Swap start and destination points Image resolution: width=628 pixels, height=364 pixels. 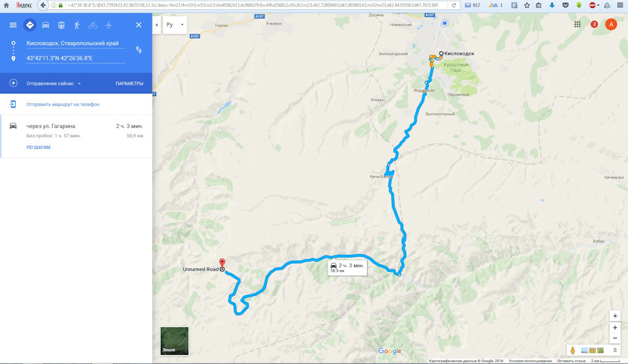[139, 50]
